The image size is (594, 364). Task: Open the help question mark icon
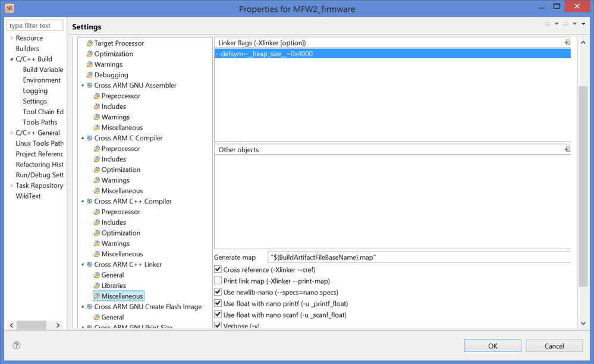(17, 346)
